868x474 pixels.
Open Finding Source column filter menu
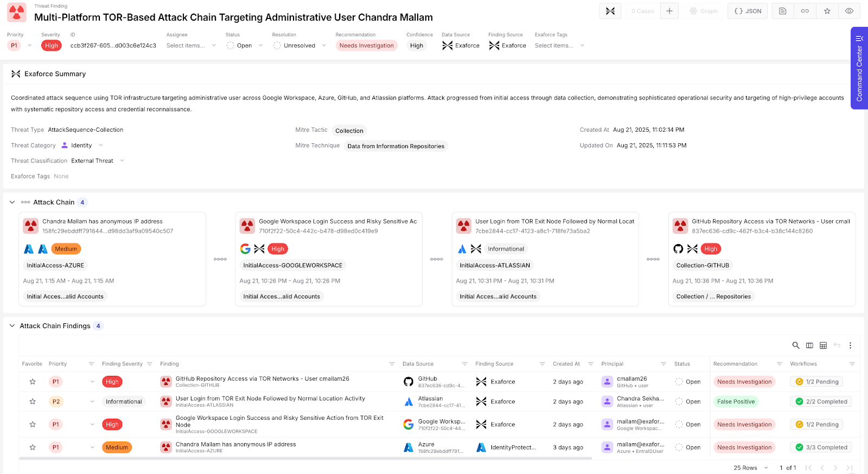[x=542, y=364]
